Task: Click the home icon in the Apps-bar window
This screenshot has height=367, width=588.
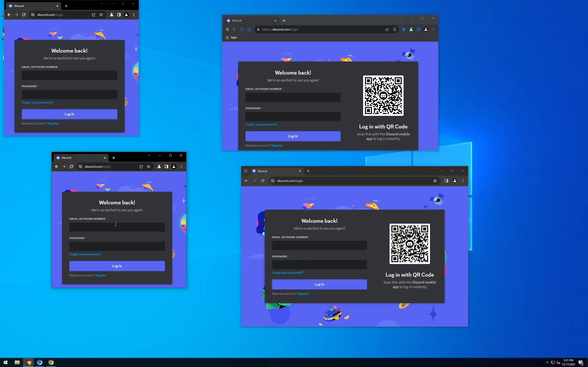Action: pyautogui.click(x=249, y=29)
